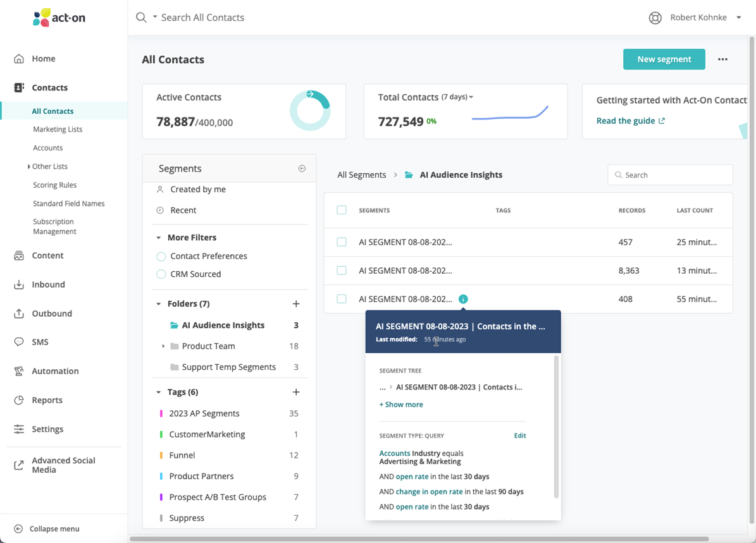This screenshot has height=543, width=756.
Task: Expand segment tree with Show more
Action: click(x=401, y=405)
